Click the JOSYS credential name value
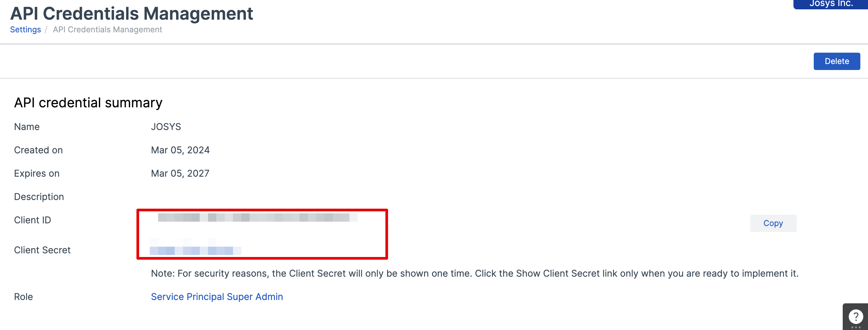The image size is (868, 330). point(166,127)
